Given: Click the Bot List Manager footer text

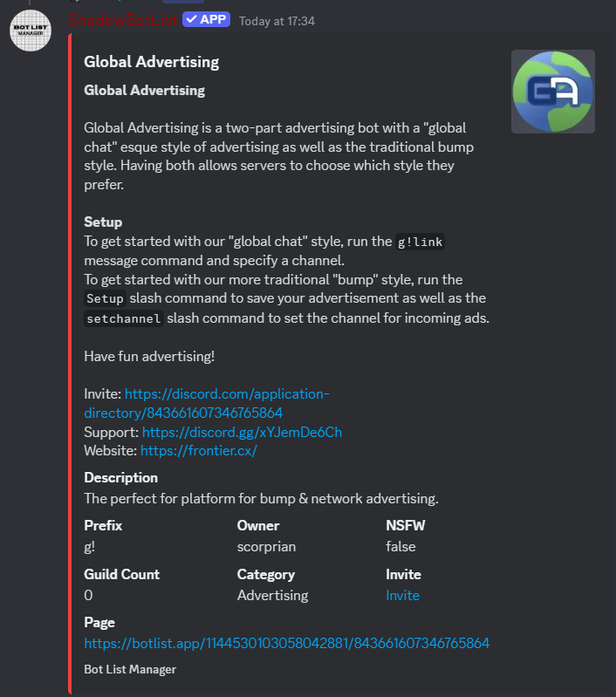Looking at the screenshot, I should [130, 669].
